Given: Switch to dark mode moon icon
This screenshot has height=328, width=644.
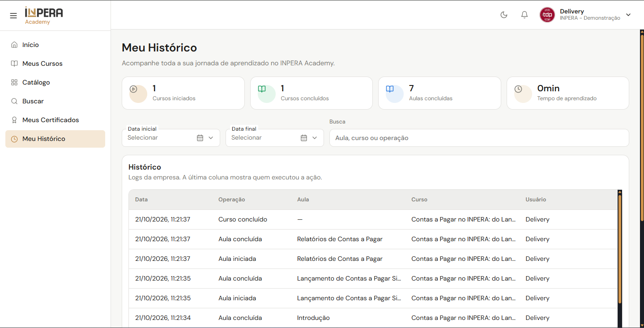Looking at the screenshot, I should pos(504,15).
